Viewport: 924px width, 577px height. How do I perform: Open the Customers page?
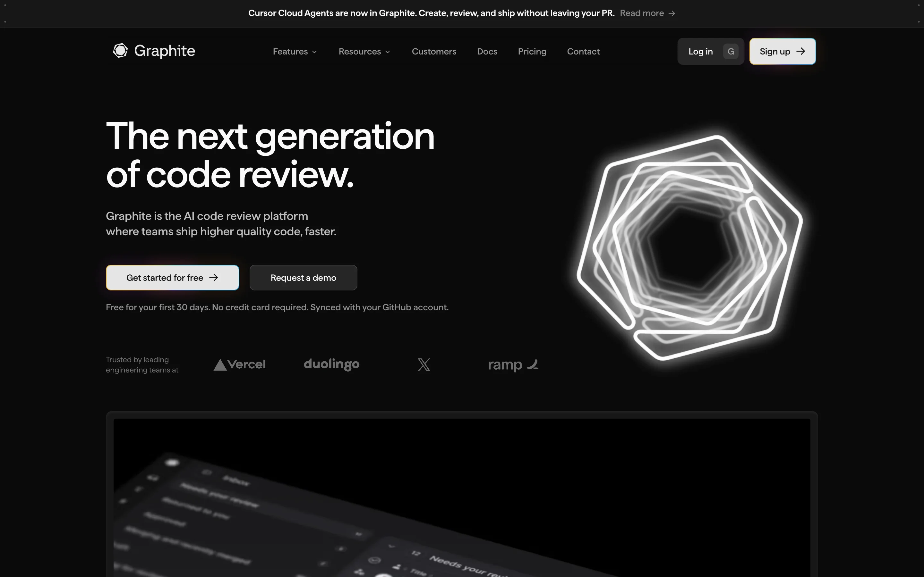click(434, 52)
